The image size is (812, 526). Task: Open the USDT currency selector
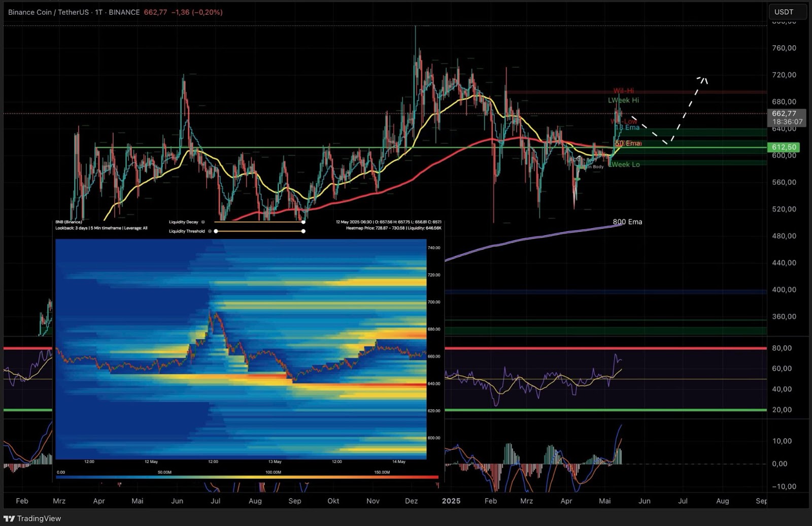(x=787, y=12)
